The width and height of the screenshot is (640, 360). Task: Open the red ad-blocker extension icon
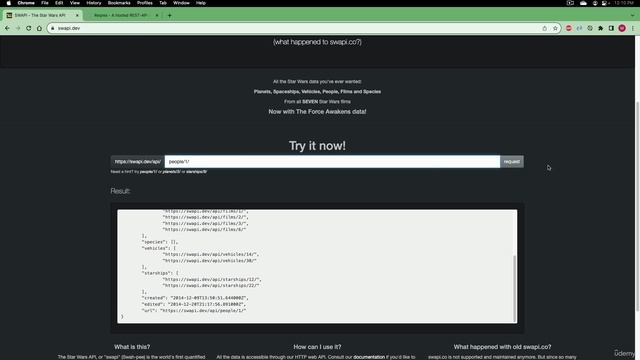[x=569, y=28]
